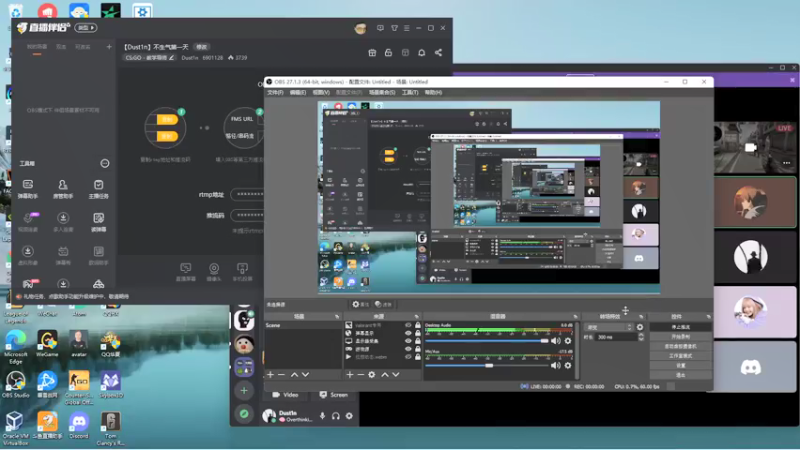Image resolution: width=800 pixels, height=450 pixels.
Task: Mute the microphone in Discord user panel
Action: (322, 416)
